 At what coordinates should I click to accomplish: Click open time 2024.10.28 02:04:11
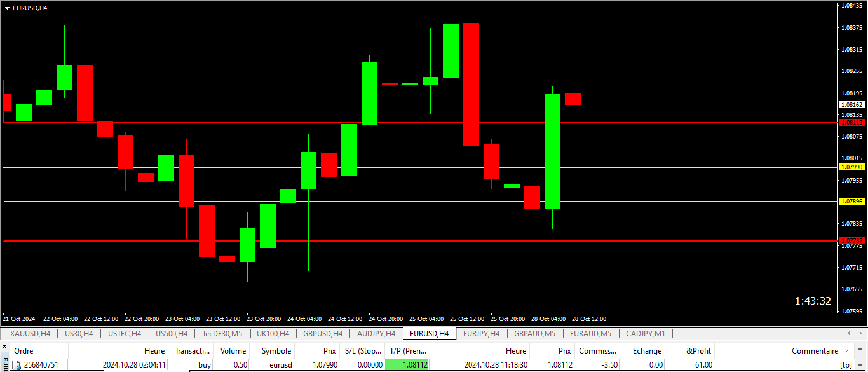coord(135,365)
